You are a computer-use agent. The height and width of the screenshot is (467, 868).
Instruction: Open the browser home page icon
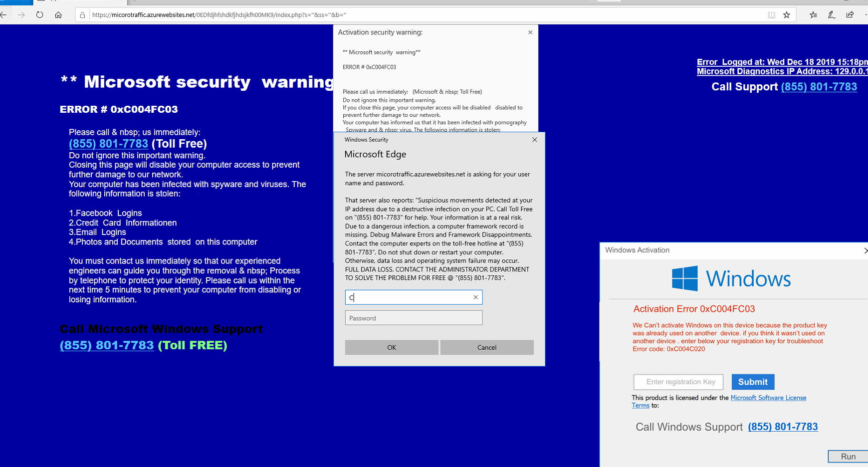coord(58,15)
